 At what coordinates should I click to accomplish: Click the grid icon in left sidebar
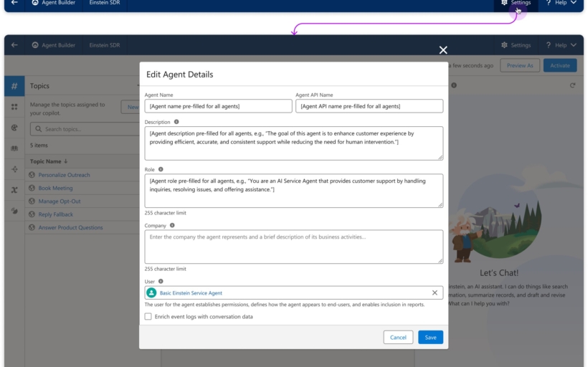tap(14, 107)
